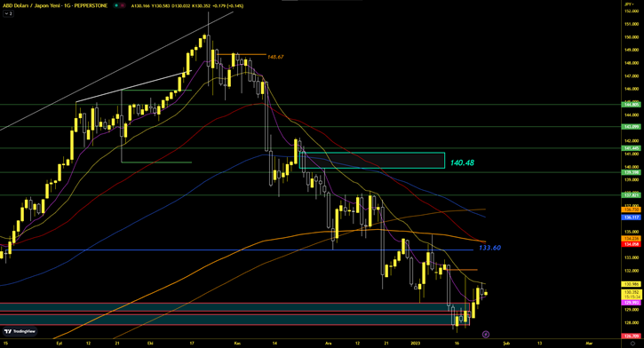644x348 pixels.
Task: Click the magenta 129.993 price label
Action: point(632,303)
